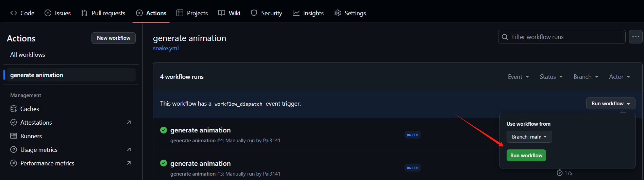
Task: Open generate animation run #4
Action: click(200, 130)
